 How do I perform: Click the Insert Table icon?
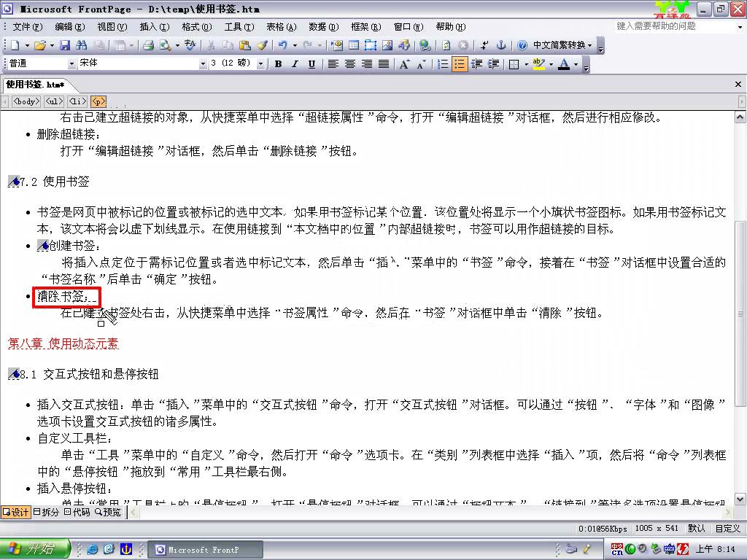354,45
